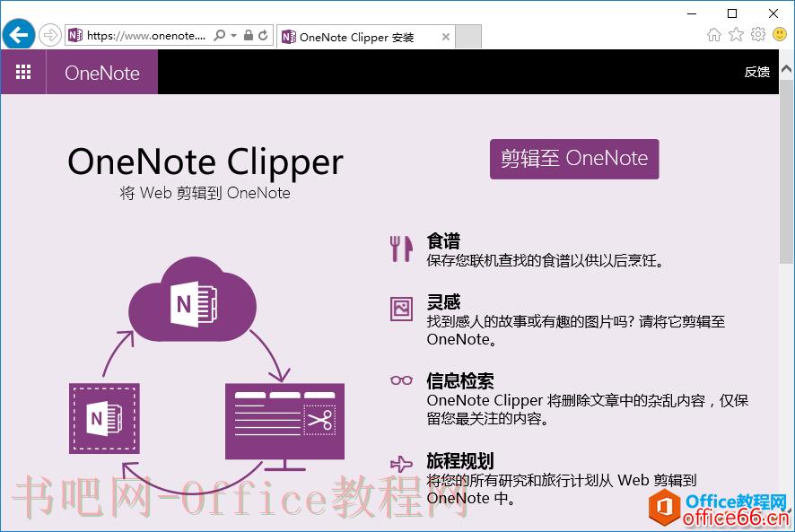Click the 旅程规划 airplane icon

401,464
